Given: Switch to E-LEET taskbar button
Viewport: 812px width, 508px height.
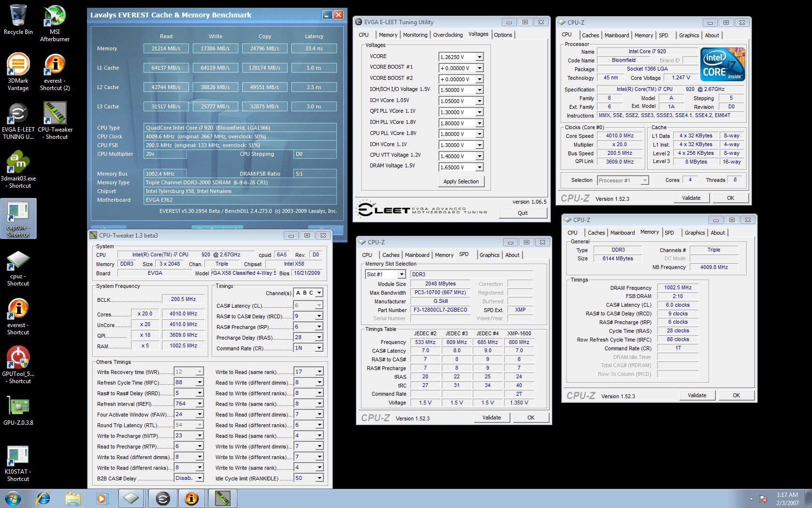Looking at the screenshot, I should [163, 498].
